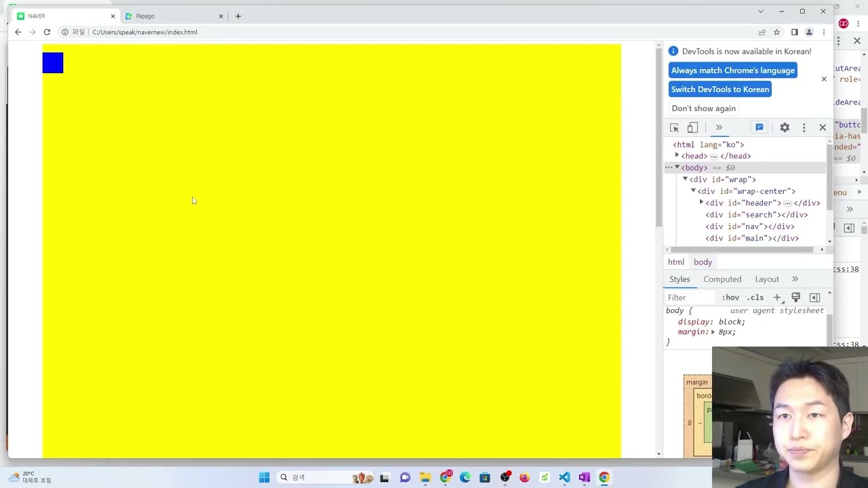Add a new style rule with plus icon
The height and width of the screenshot is (488, 868).
777,298
